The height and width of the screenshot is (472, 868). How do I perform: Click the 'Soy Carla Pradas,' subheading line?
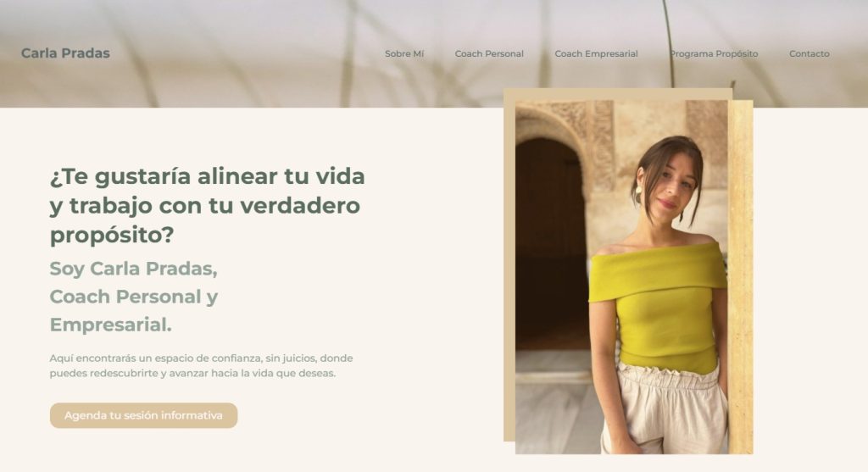133,269
